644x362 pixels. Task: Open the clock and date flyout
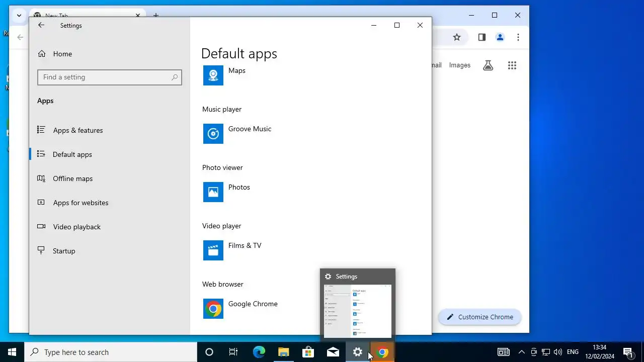[x=600, y=352]
